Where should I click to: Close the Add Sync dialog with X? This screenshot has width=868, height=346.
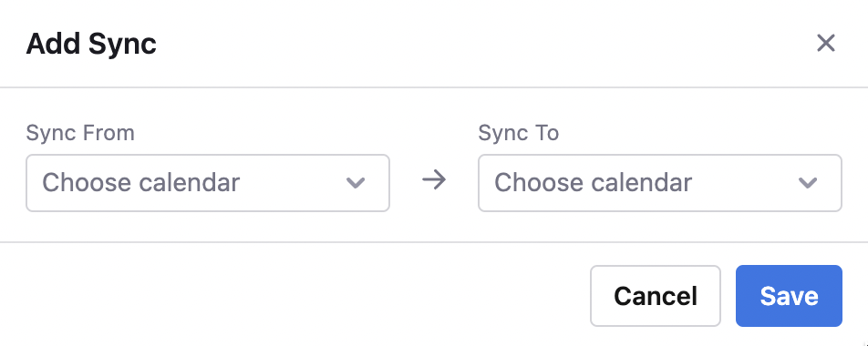(825, 43)
